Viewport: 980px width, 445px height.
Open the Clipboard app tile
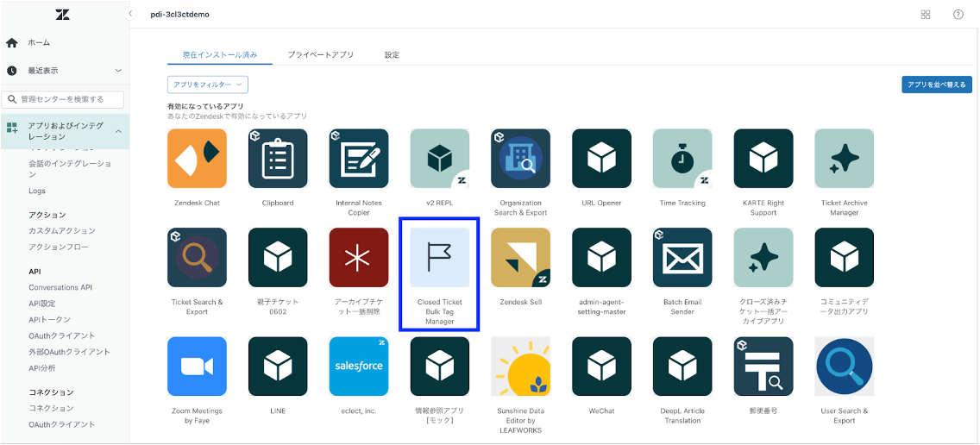coord(278,159)
